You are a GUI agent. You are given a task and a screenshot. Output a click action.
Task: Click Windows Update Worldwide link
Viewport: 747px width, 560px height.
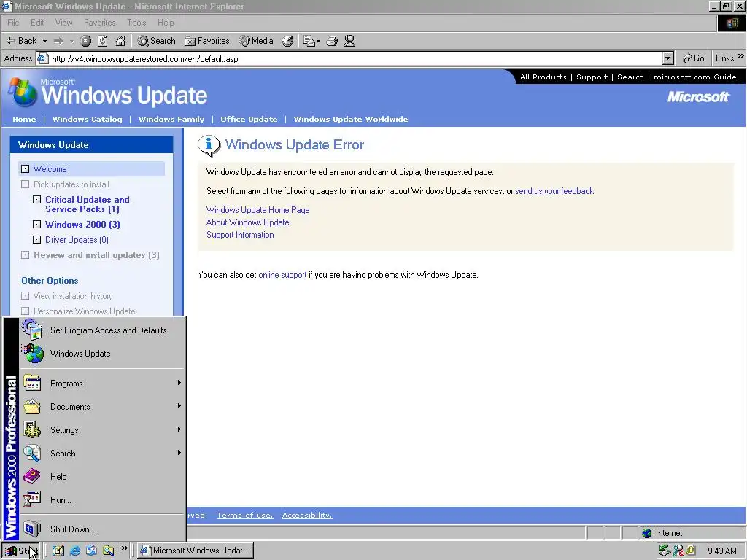(x=351, y=119)
